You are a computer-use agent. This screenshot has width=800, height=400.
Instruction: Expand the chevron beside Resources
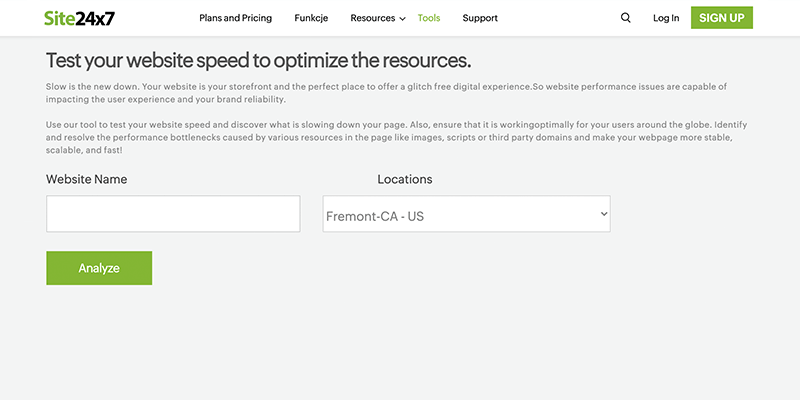click(x=402, y=19)
